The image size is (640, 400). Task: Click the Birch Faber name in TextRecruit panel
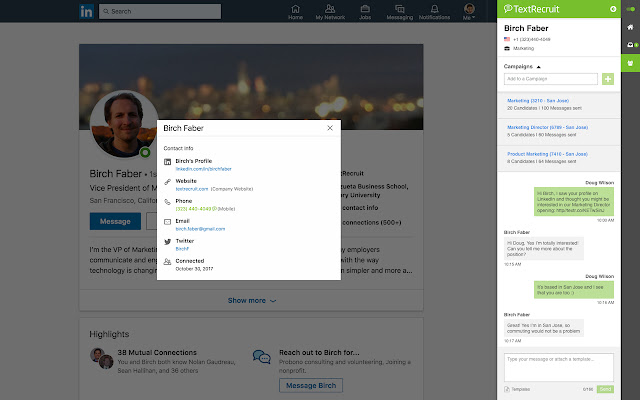tap(526, 28)
